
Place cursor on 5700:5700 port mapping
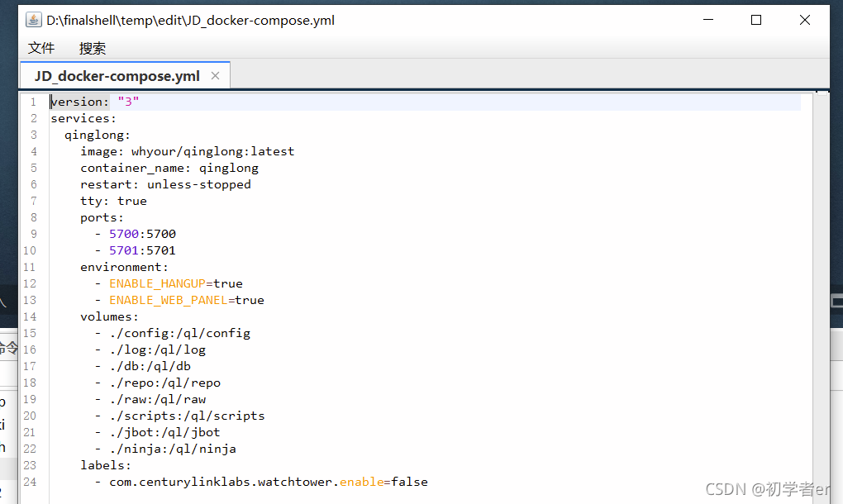(x=142, y=234)
